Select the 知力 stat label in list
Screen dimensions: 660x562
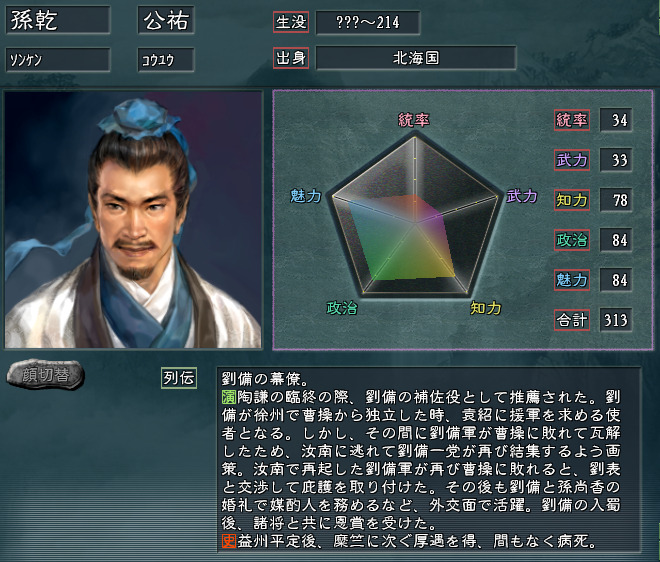(572, 200)
